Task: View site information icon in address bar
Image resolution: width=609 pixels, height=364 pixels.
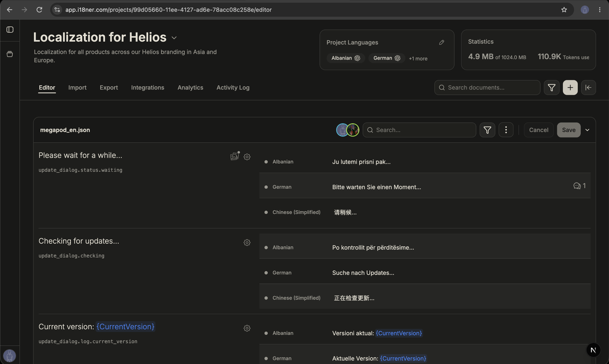Action: tap(57, 10)
